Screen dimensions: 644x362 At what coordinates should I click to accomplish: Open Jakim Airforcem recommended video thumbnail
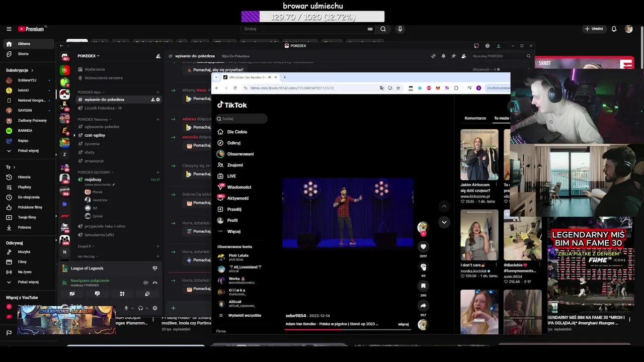(x=479, y=155)
